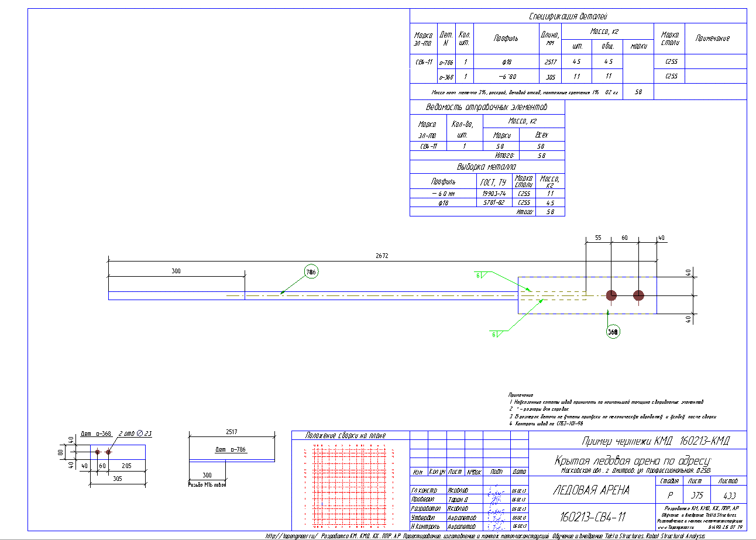Select the red assembly key plan grid
This screenshot has width=756, height=540.
coord(350,484)
